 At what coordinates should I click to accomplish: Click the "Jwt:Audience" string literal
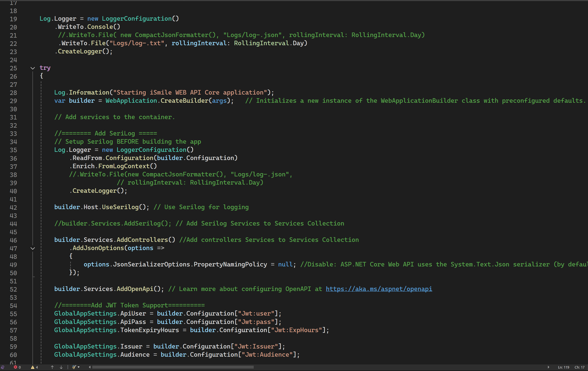pos(267,355)
